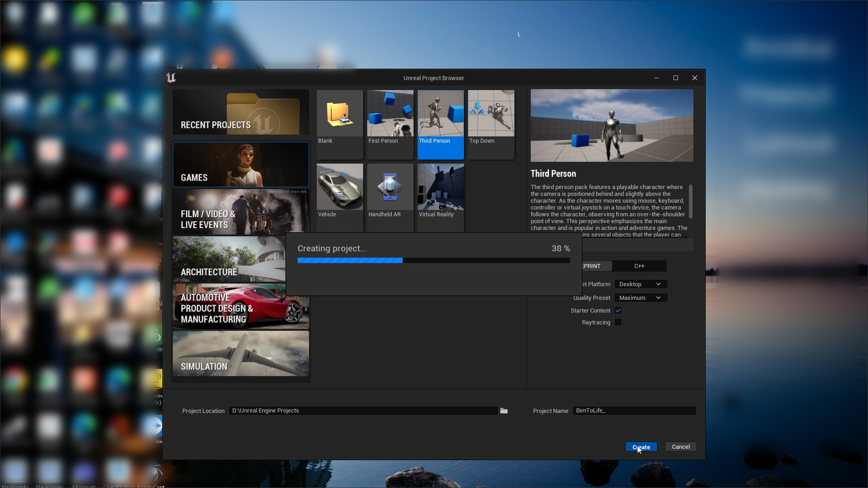Click the description text scrollbar
The height and width of the screenshot is (488, 868).
tap(690, 202)
